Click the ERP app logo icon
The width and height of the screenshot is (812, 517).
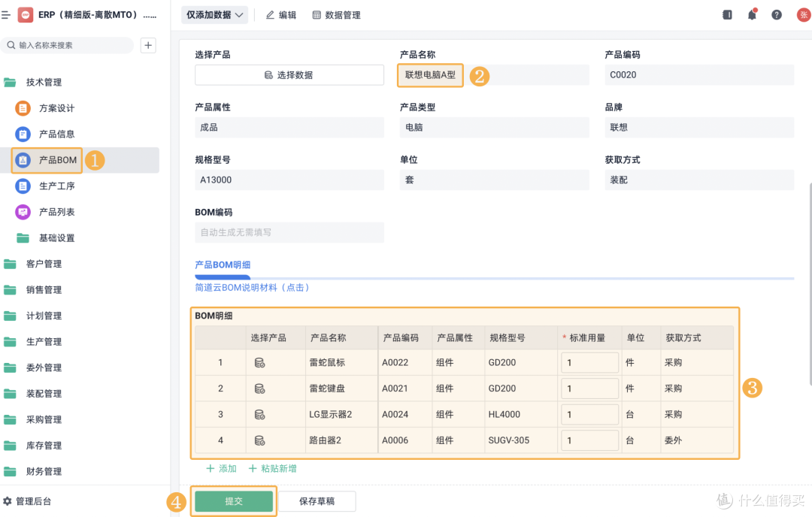point(26,15)
